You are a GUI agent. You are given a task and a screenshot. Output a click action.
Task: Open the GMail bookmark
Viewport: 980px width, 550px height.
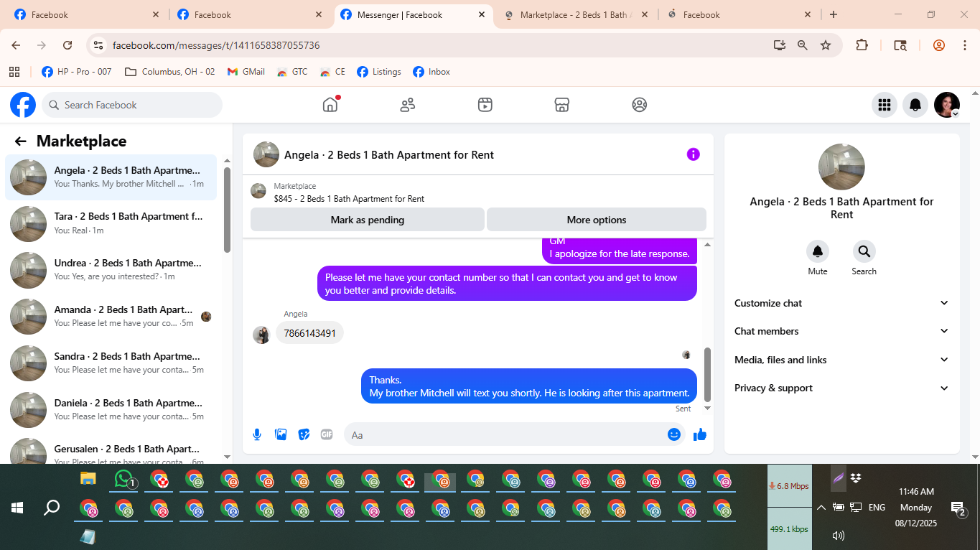[246, 72]
